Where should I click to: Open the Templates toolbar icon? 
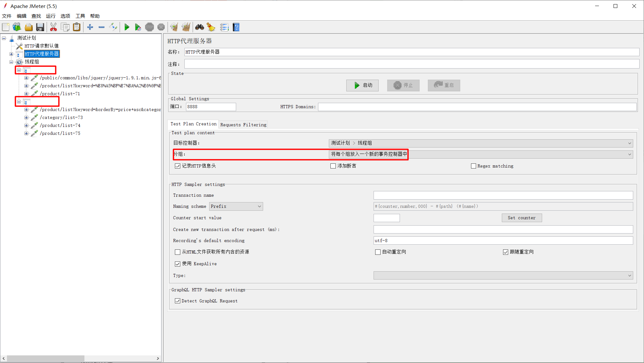coord(17,27)
